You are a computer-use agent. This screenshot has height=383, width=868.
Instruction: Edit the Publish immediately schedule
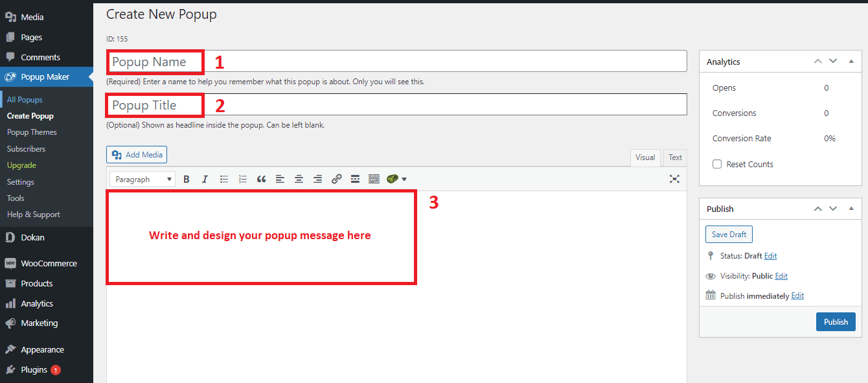click(797, 296)
